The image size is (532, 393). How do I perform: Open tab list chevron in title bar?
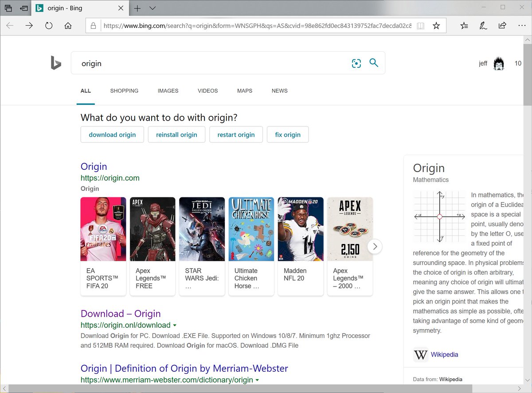click(x=153, y=8)
